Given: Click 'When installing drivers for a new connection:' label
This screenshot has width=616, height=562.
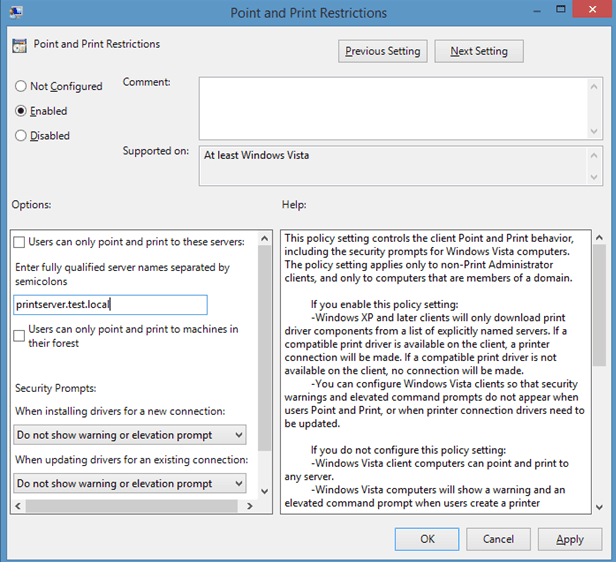Looking at the screenshot, I should click(120, 411).
